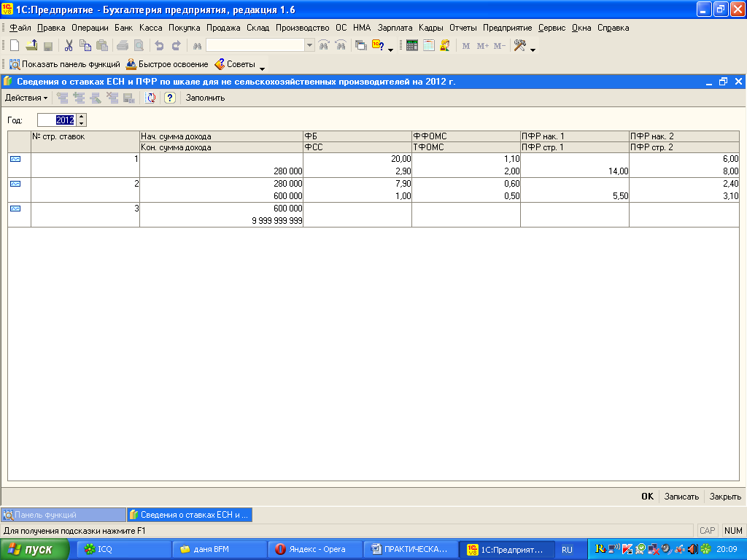The height and width of the screenshot is (560, 747).
Task: Cut selection with the scissors icon
Action: [69, 46]
